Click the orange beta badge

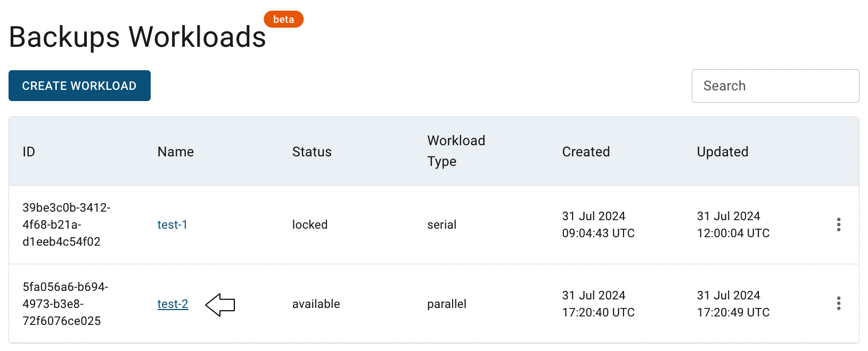[283, 19]
